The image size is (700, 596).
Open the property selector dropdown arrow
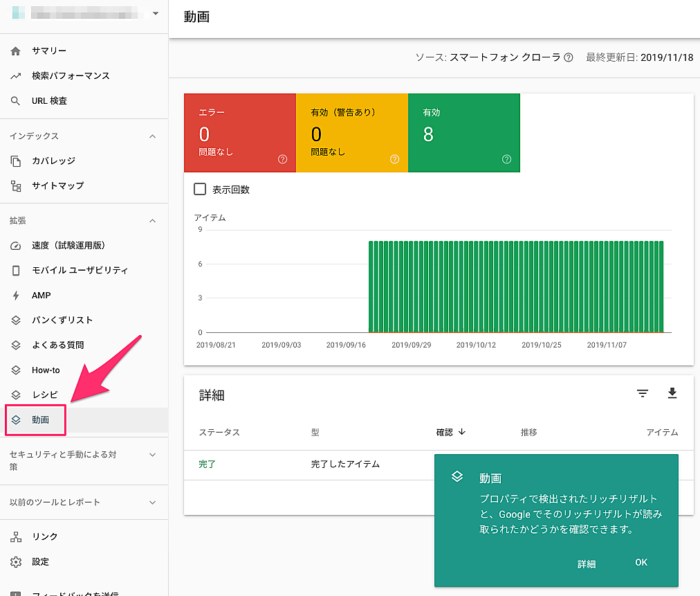pyautogui.click(x=156, y=13)
